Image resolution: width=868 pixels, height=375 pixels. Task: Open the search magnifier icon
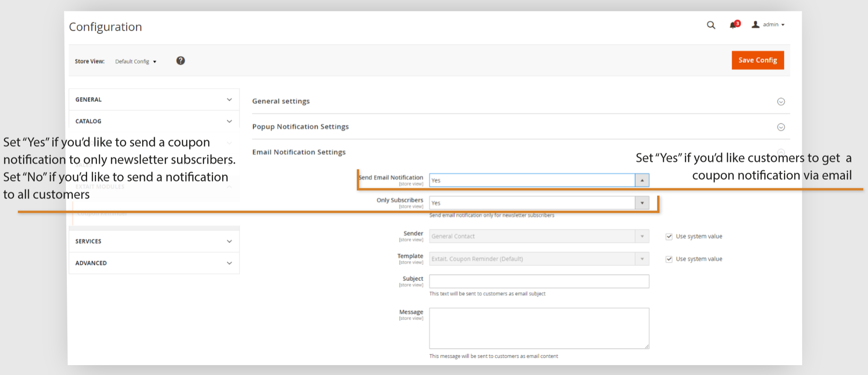(x=711, y=25)
